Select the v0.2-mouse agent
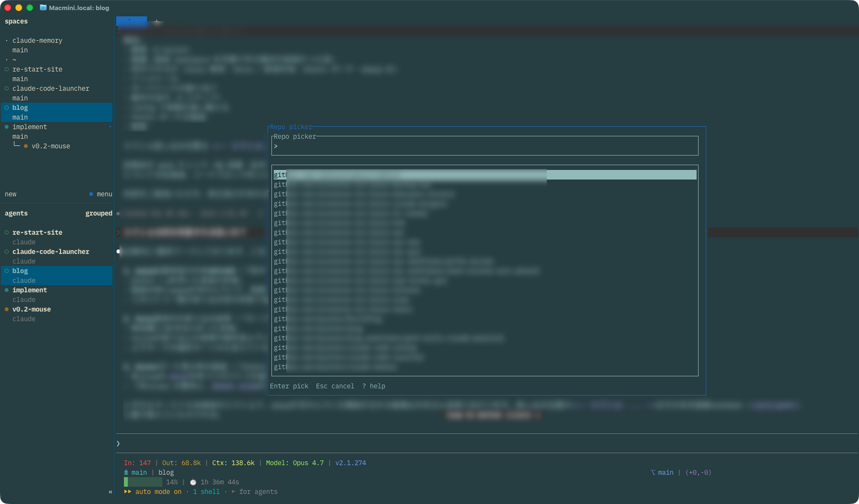The width and height of the screenshot is (859, 504). coord(31,309)
